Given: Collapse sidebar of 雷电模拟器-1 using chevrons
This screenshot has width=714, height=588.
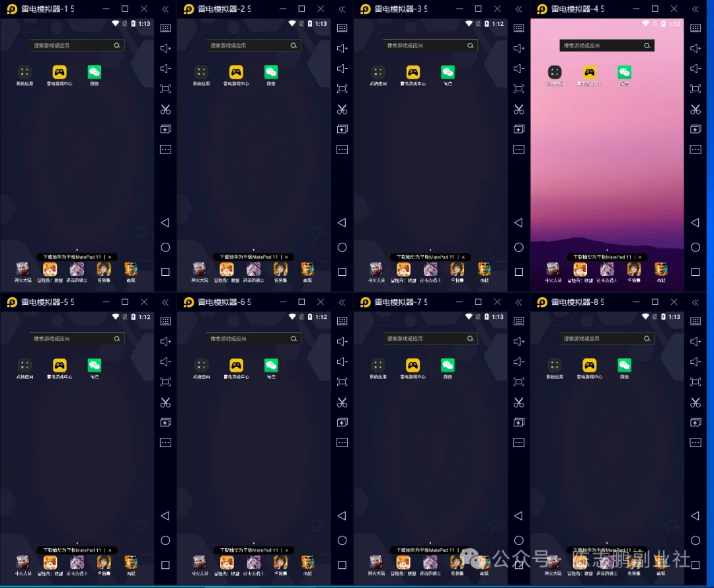Looking at the screenshot, I should point(165,9).
